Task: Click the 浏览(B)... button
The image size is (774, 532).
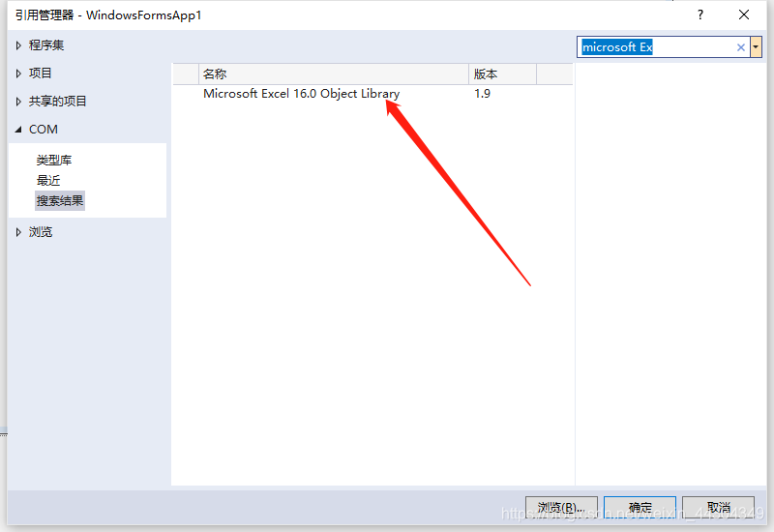Action: (561, 507)
